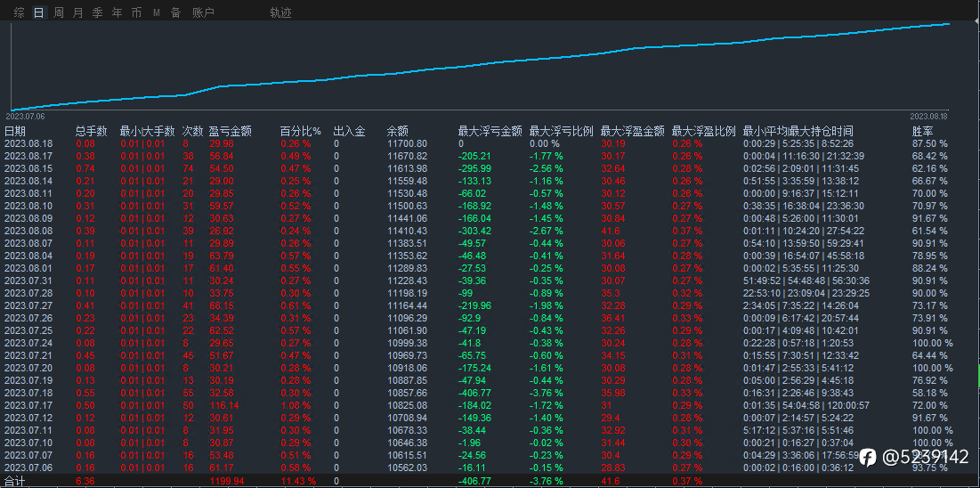Switch to the 综 summary tab
Screen dimensions: 980x488
[20, 12]
